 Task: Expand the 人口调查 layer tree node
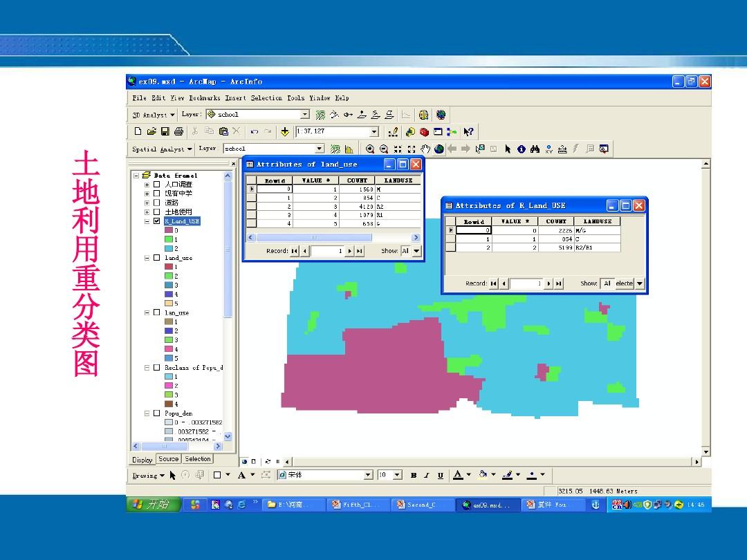click(147, 185)
